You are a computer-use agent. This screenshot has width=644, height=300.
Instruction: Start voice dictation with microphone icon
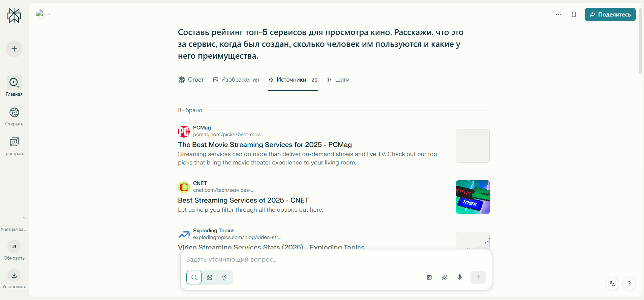click(x=460, y=277)
